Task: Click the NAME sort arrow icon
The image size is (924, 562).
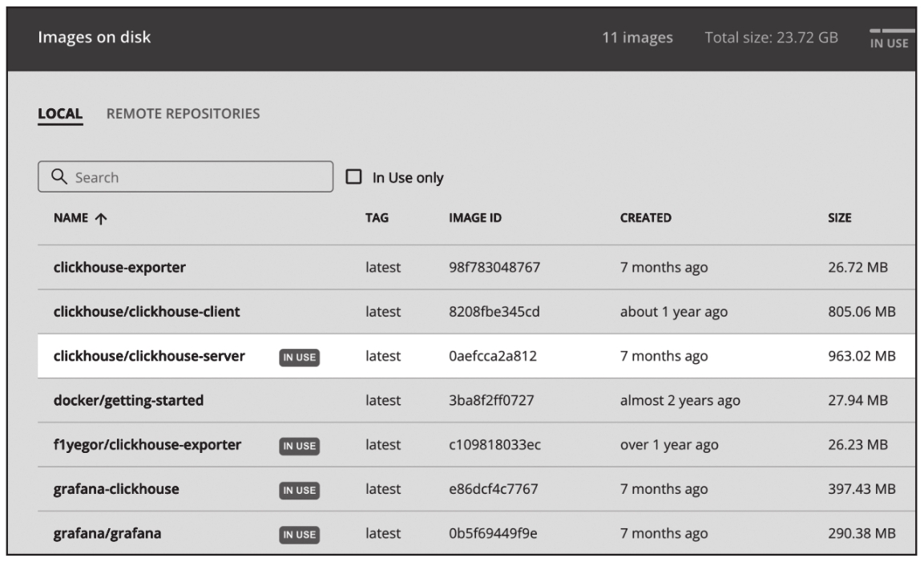Action: [101, 219]
